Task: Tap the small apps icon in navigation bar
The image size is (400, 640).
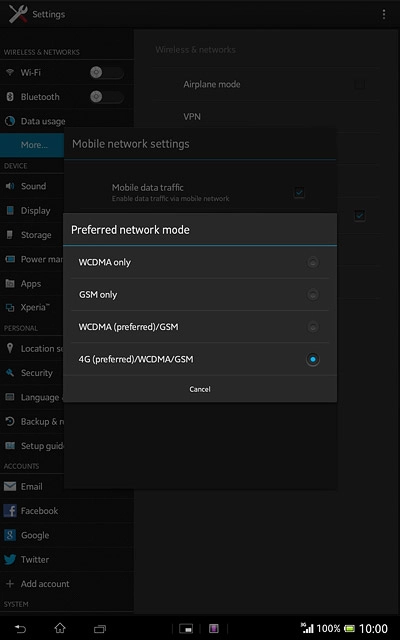Action: 186,628
